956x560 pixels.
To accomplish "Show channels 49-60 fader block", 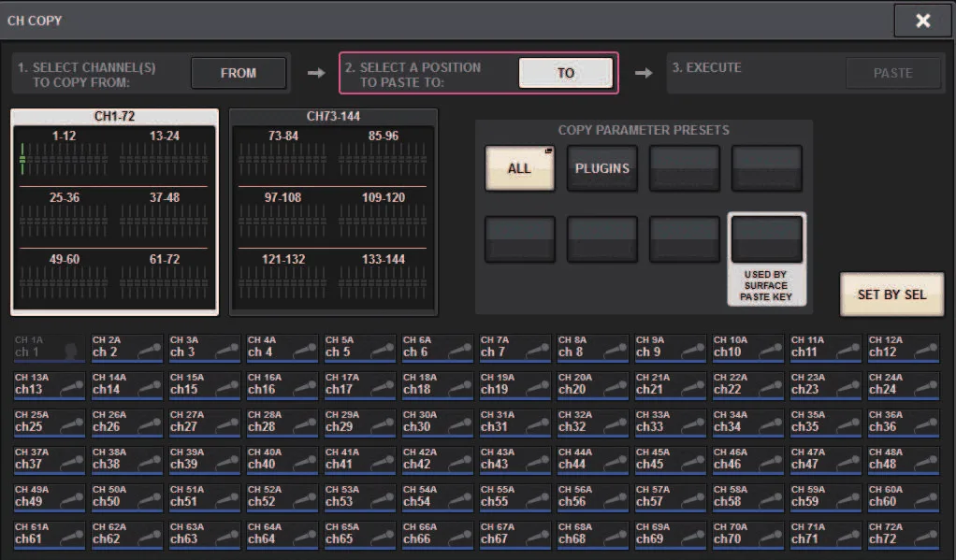I will click(x=64, y=277).
